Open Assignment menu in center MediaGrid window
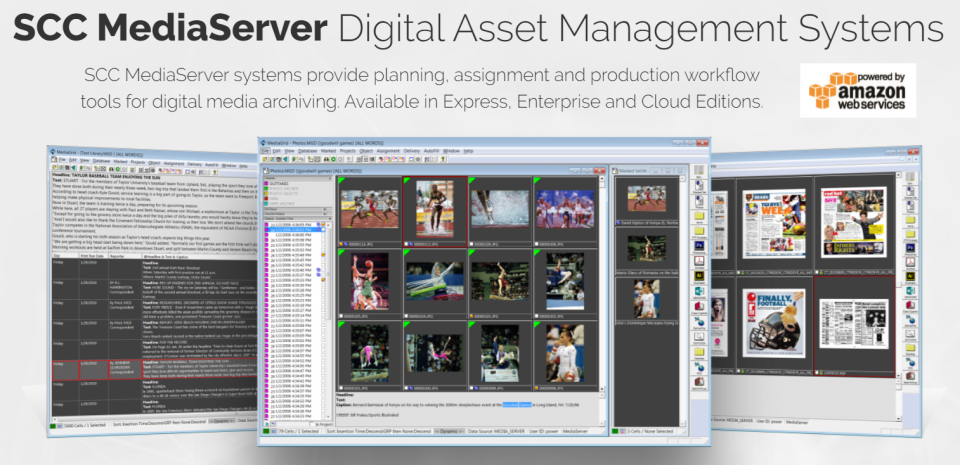960x465 pixels. [x=388, y=151]
